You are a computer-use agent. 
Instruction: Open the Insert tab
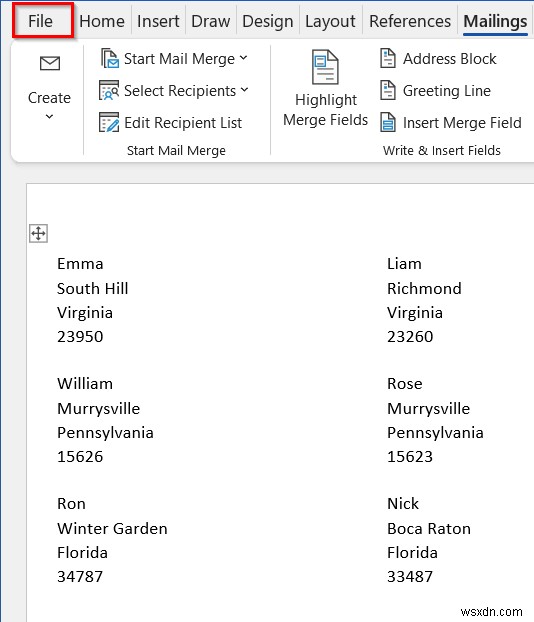coord(158,21)
